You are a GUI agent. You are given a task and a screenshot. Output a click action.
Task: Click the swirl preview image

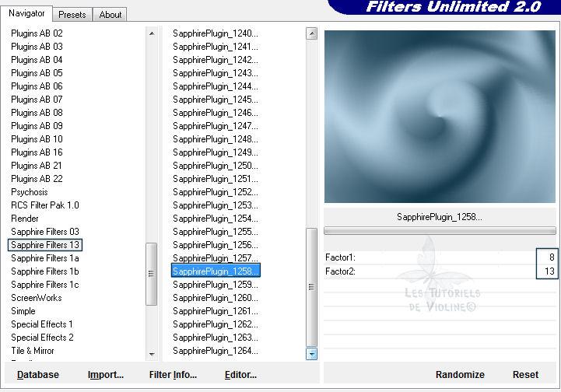pos(440,117)
